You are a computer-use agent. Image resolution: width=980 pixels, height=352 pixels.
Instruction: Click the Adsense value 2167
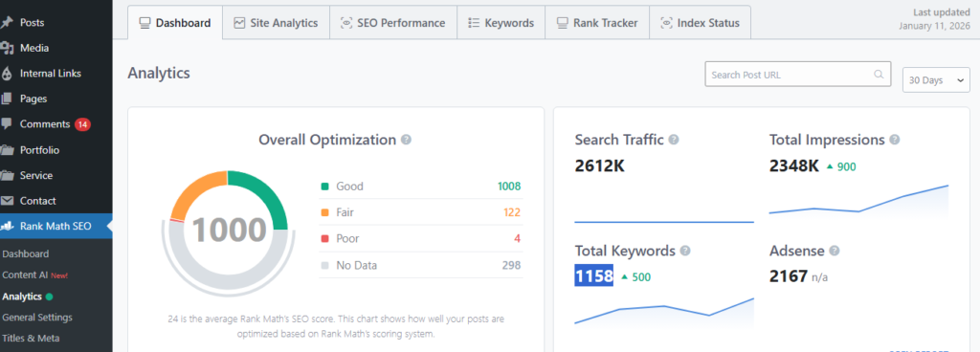[789, 275]
